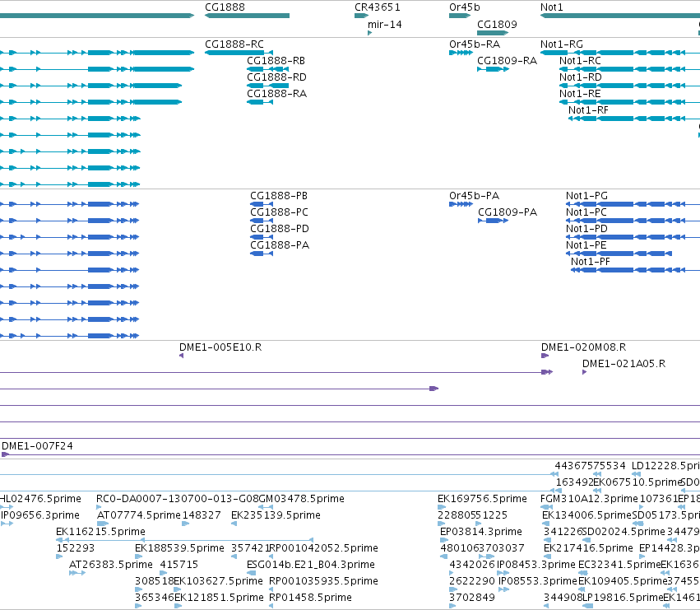Click the CG1809-PA protein glyph
The image size is (700, 610).
494,221
